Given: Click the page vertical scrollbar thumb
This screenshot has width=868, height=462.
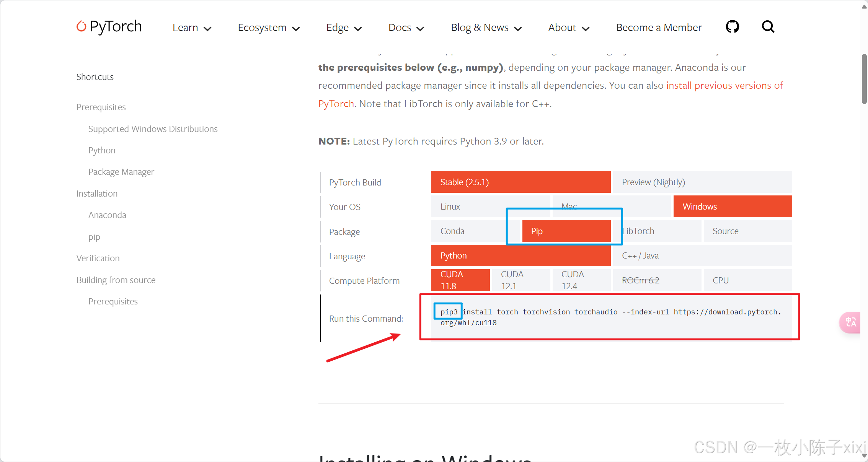Looking at the screenshot, I should [x=864, y=78].
